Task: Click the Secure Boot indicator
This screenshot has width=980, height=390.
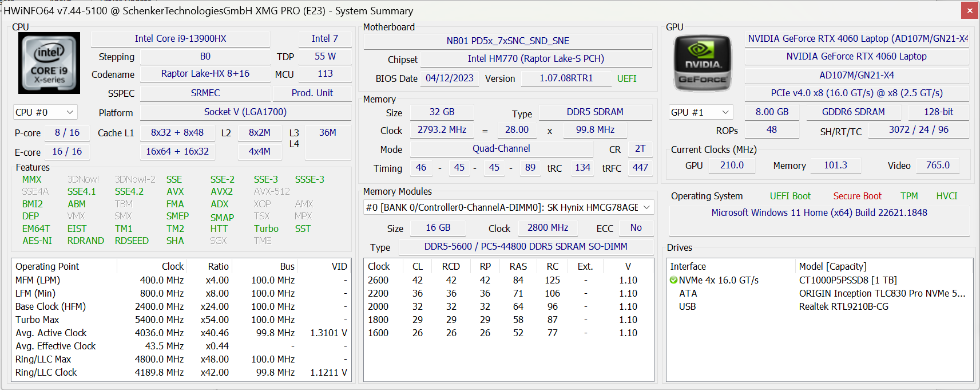Action: point(857,196)
